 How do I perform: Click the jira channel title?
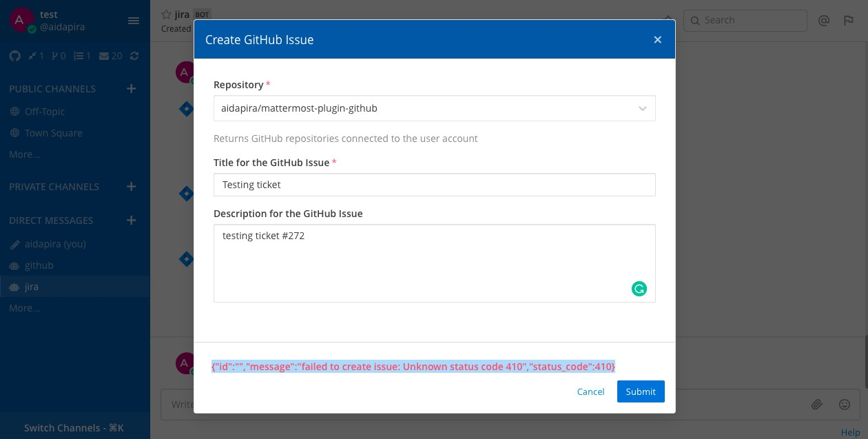182,14
